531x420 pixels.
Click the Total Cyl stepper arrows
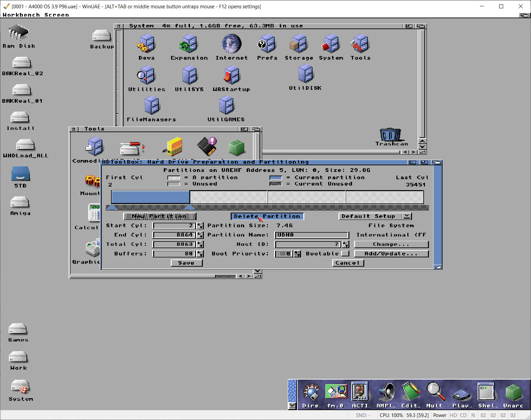pyautogui.click(x=200, y=244)
